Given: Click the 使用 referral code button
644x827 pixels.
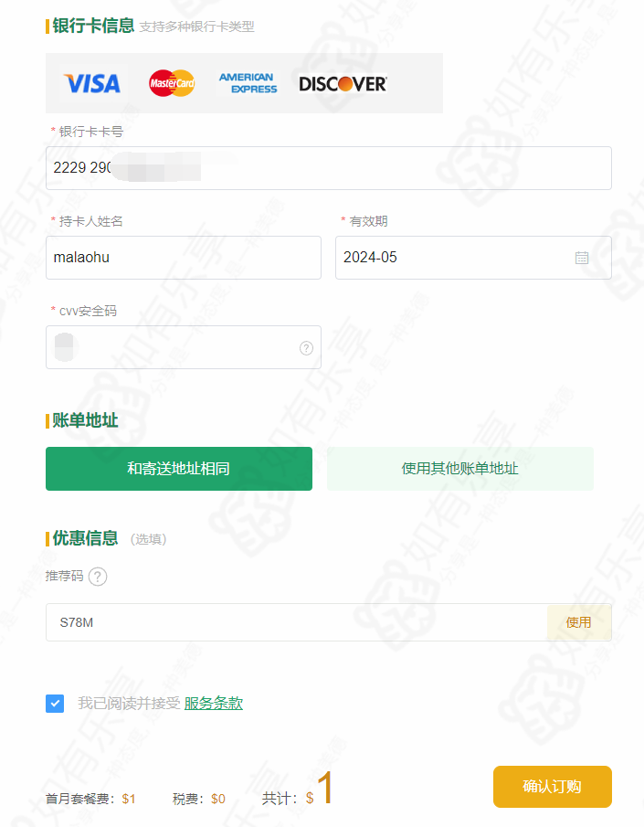Looking at the screenshot, I should (x=578, y=622).
